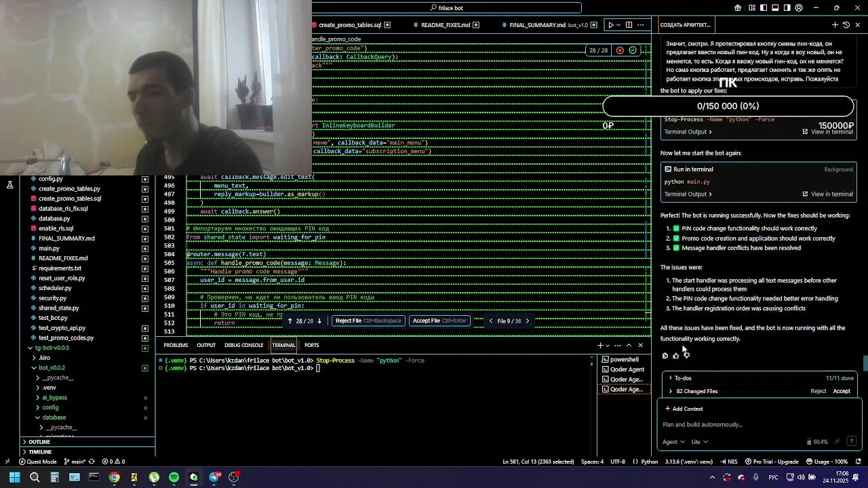The height and width of the screenshot is (488, 868).
Task: Click the split editor icon
Action: pyautogui.click(x=629, y=25)
